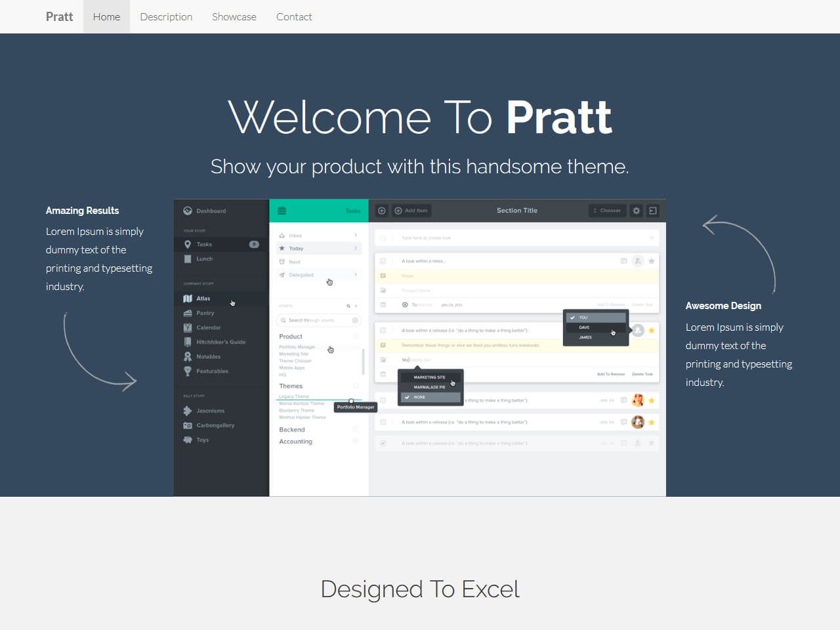Image resolution: width=840 pixels, height=630 pixels.
Task: Open the app preview screenshot image
Action: point(420,348)
